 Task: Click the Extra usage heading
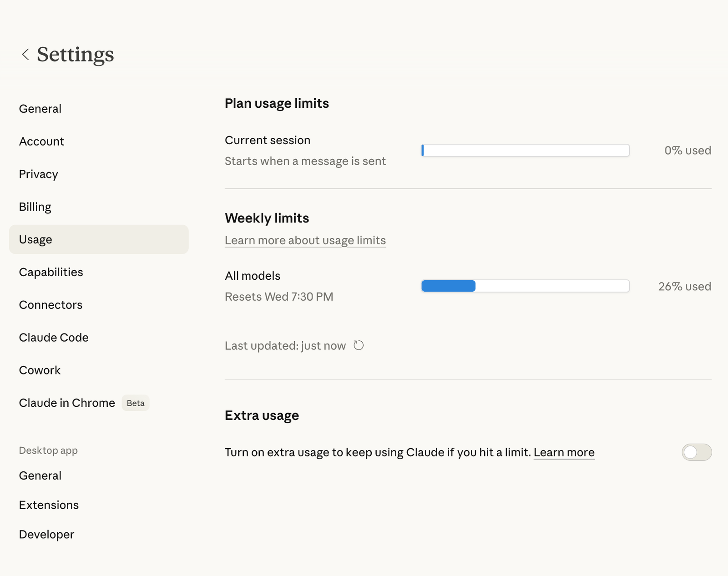[x=262, y=415]
